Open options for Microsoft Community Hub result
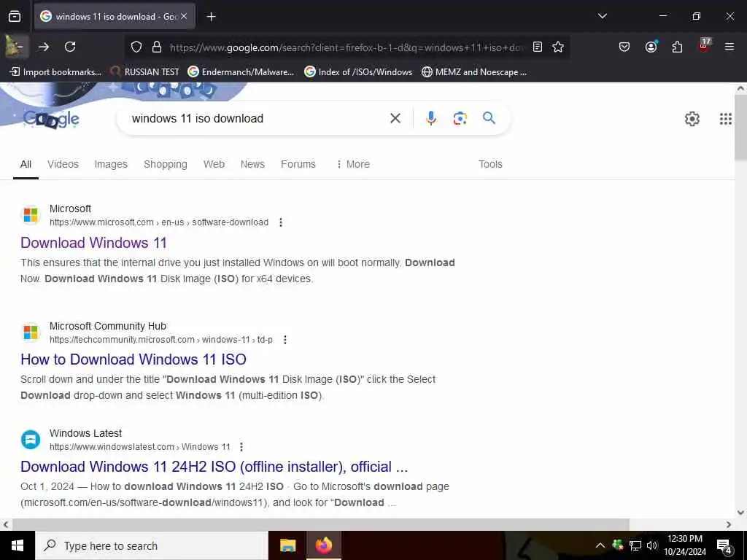This screenshot has width=747, height=560. point(285,340)
